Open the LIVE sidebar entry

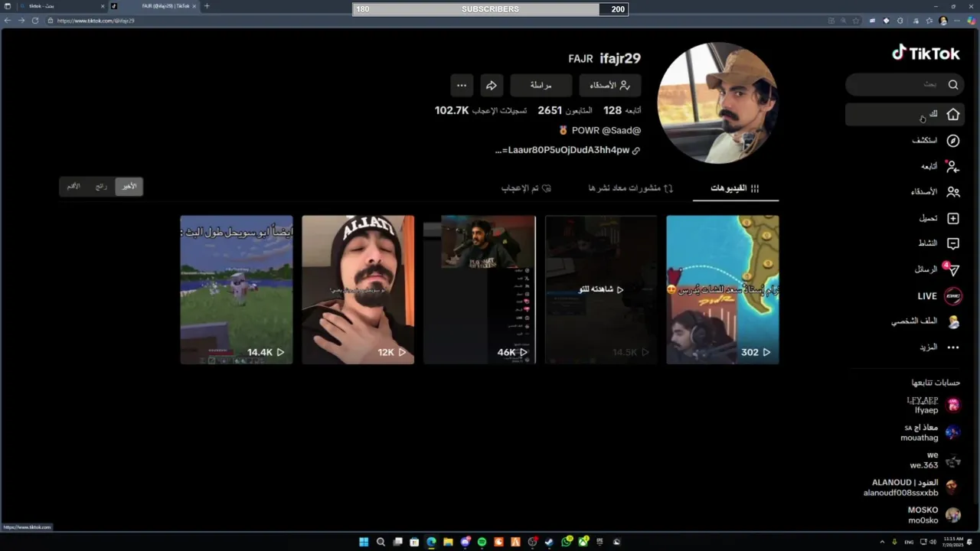(x=939, y=296)
